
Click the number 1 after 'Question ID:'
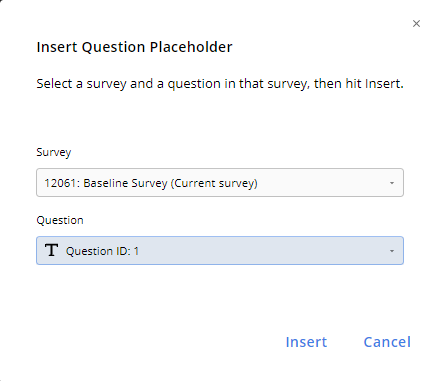coord(136,251)
